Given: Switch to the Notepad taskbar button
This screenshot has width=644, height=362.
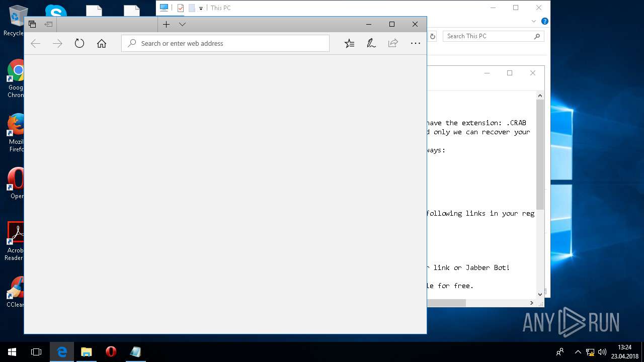Looking at the screenshot, I should pyautogui.click(x=135, y=352).
